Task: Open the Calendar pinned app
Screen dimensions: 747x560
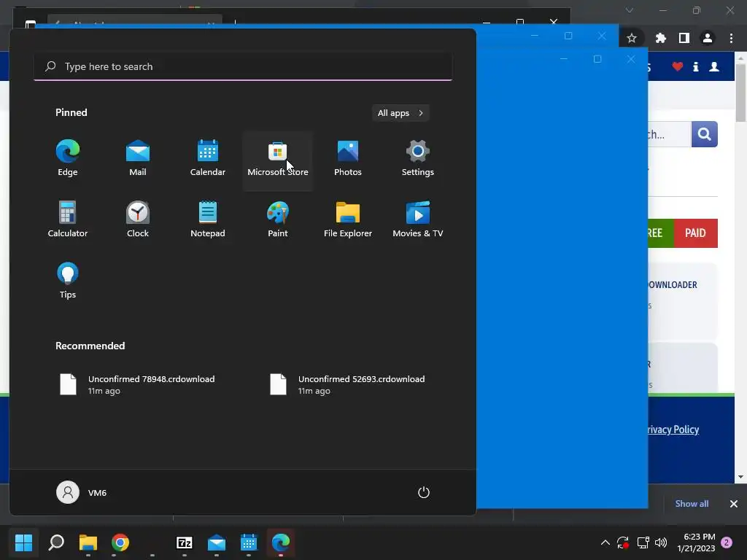Action: tap(208, 159)
